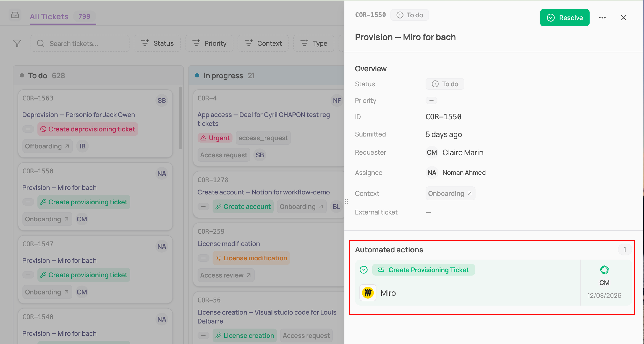
Task: Click BL avatar on COR-1278 card
Action: coord(336,207)
